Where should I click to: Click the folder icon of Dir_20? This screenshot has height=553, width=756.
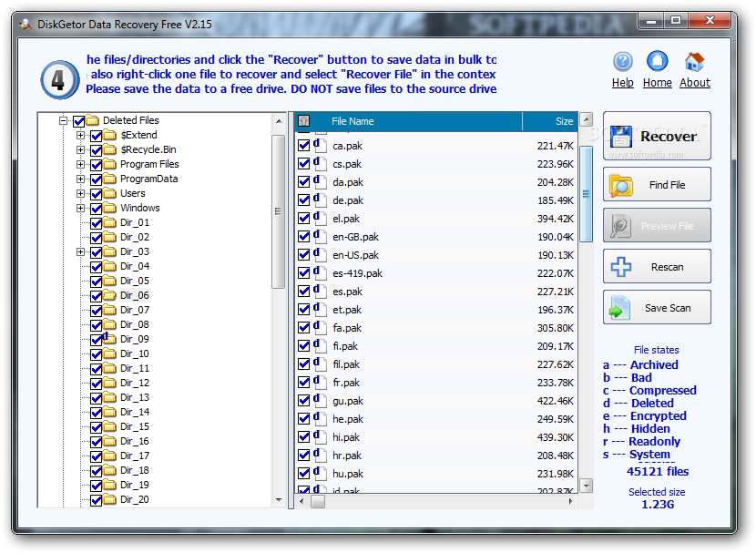coord(110,499)
